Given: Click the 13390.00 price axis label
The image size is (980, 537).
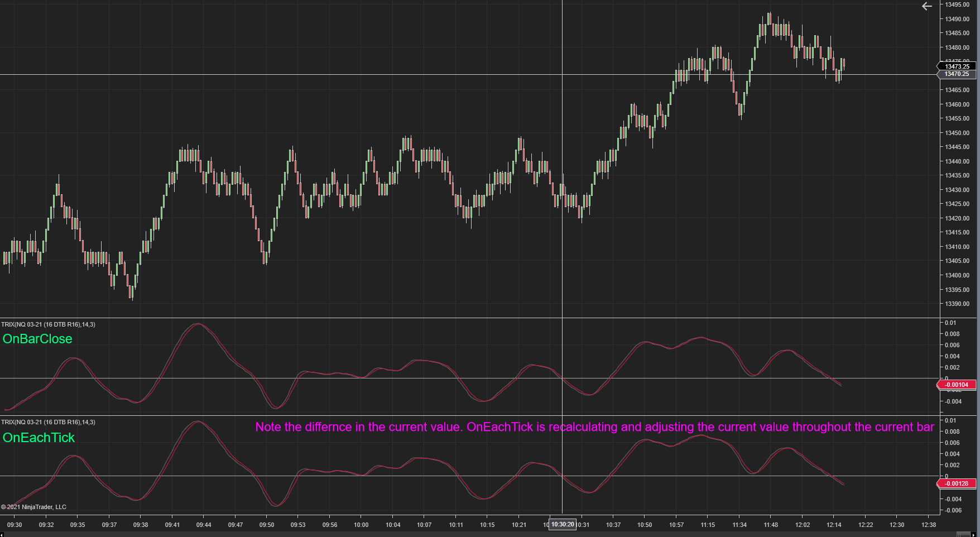Looking at the screenshot, I should click(x=957, y=304).
